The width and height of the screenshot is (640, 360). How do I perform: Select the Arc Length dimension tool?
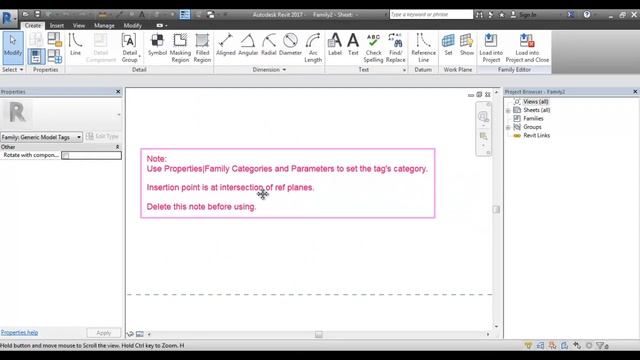313,48
